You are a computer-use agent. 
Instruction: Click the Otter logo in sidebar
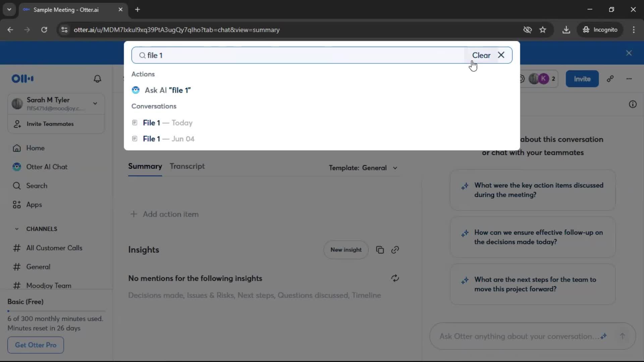click(x=22, y=79)
